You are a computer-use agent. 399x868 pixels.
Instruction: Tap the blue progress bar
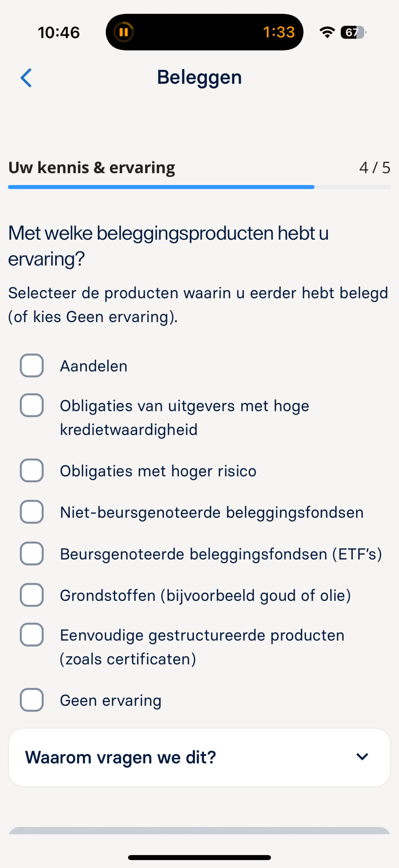(x=161, y=187)
